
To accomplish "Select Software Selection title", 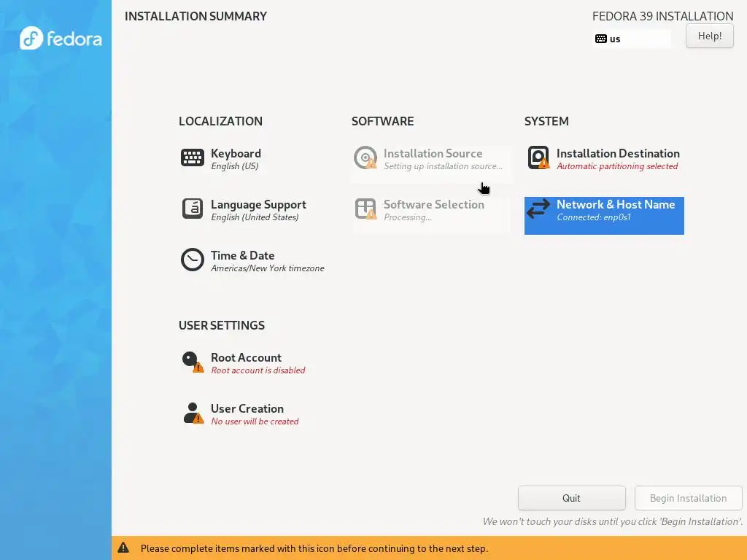I will [x=433, y=204].
